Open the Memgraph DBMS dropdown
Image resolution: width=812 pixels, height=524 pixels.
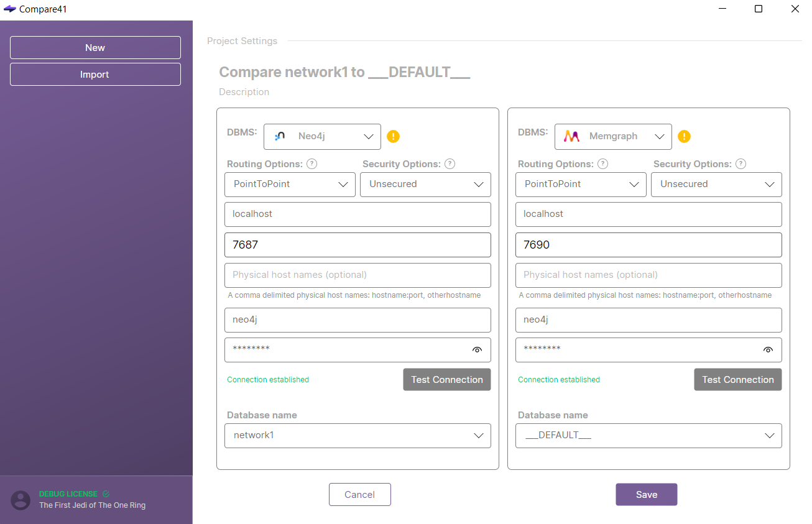[x=613, y=136]
